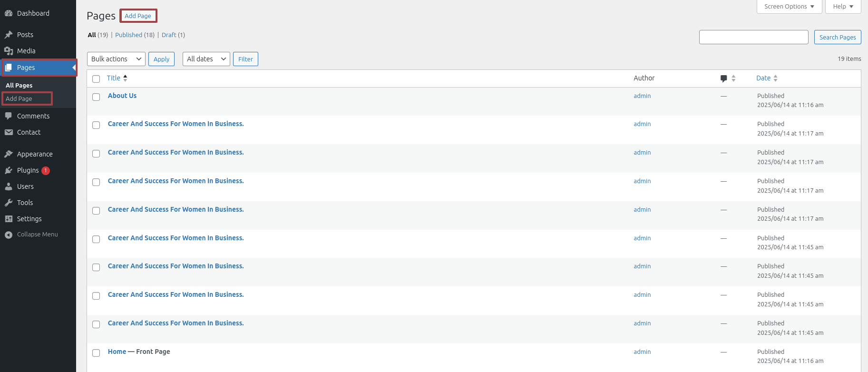The width and height of the screenshot is (868, 372).
Task: Show only Published pages
Action: (128, 35)
